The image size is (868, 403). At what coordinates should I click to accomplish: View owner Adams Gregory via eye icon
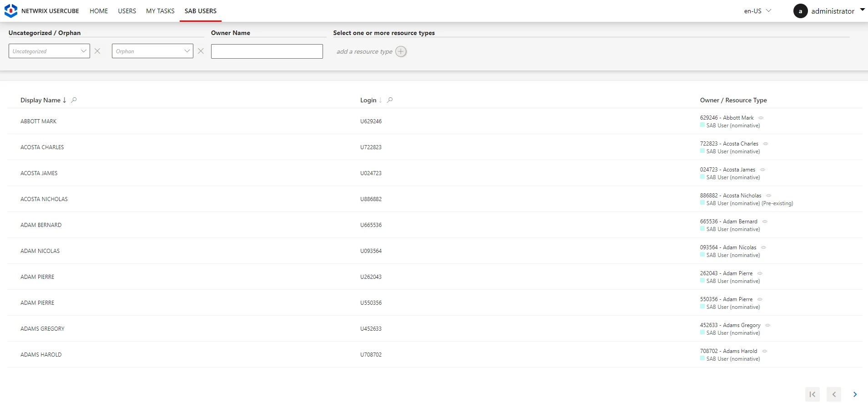[767, 325]
